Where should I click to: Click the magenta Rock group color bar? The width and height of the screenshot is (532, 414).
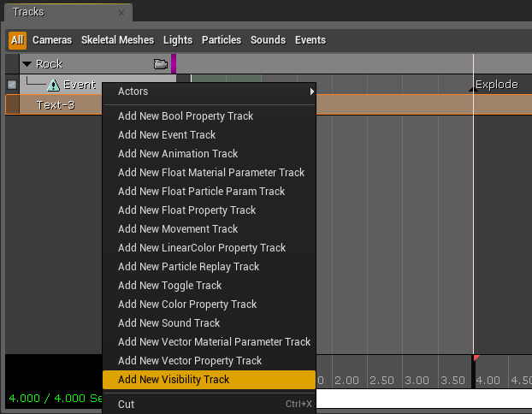174,64
